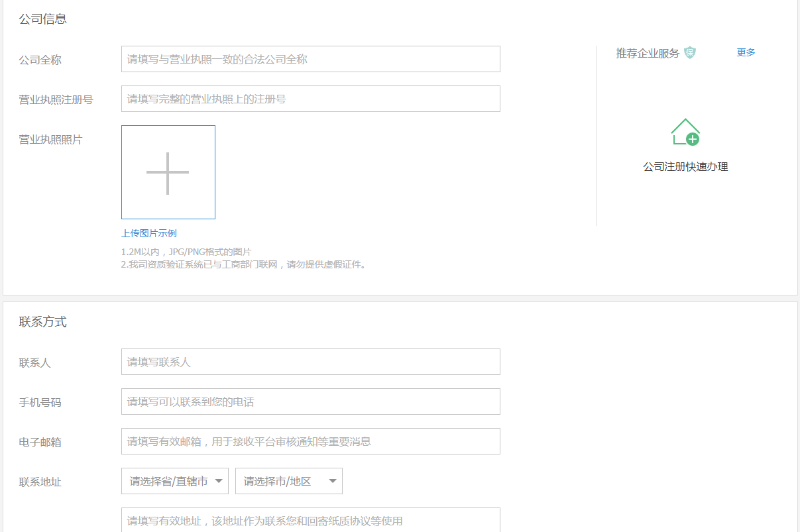This screenshot has width=800, height=532.
Task: Click the 手机号码 phone number input
Action: pyautogui.click(x=310, y=401)
